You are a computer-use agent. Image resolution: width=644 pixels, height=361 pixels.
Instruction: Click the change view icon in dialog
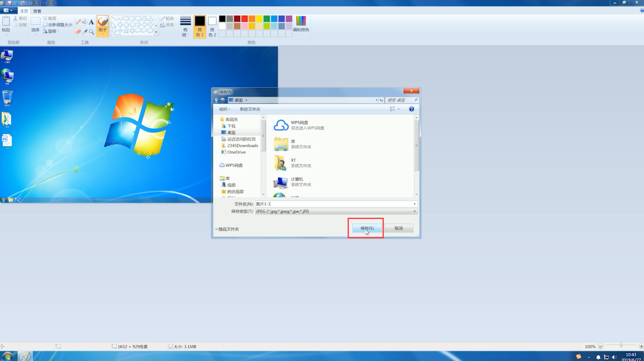[x=392, y=109]
